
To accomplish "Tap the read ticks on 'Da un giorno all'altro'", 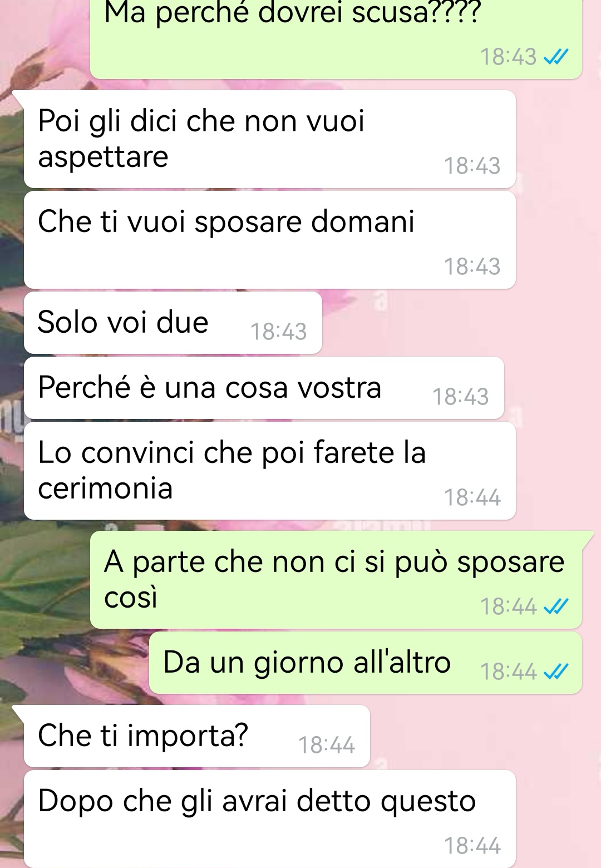I will (x=556, y=672).
